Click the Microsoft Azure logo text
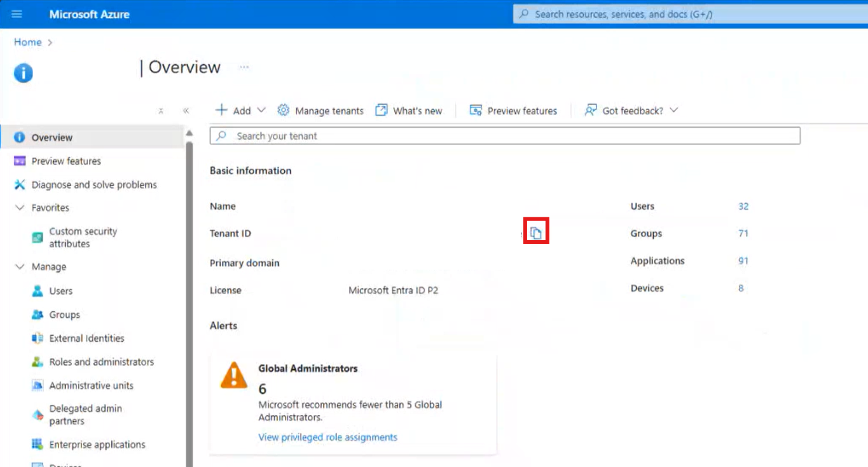 (89, 14)
